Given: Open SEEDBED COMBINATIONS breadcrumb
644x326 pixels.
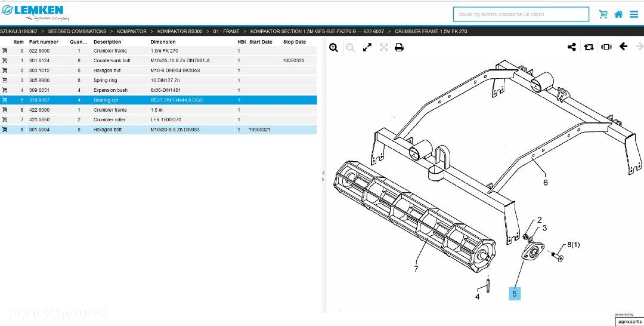Looking at the screenshot, I should (77, 31).
